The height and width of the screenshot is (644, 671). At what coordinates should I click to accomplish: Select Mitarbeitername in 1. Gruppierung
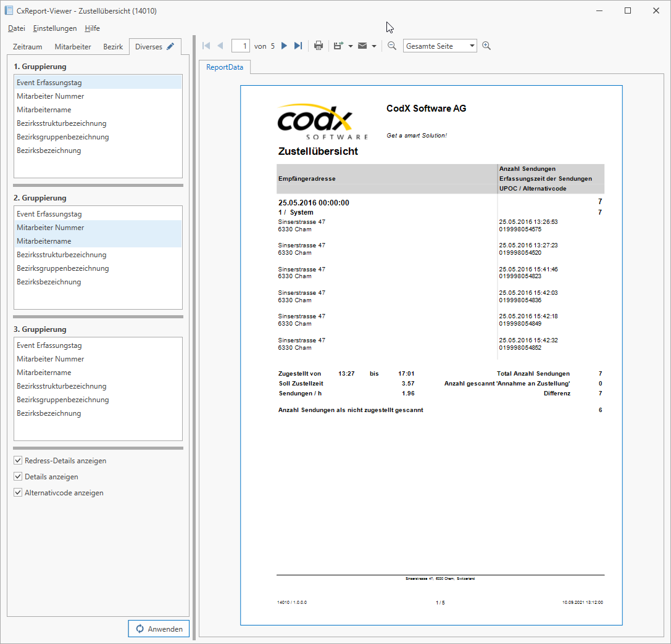[x=98, y=110]
